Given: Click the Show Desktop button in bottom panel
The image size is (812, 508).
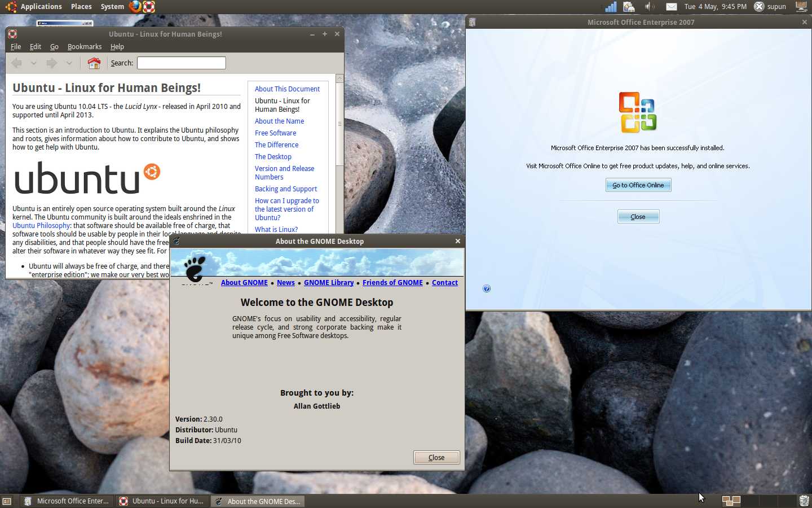Looking at the screenshot, I should [x=7, y=501].
